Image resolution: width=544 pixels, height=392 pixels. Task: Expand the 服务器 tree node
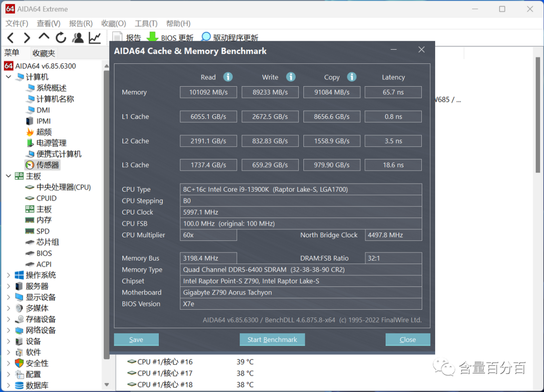coord(9,286)
